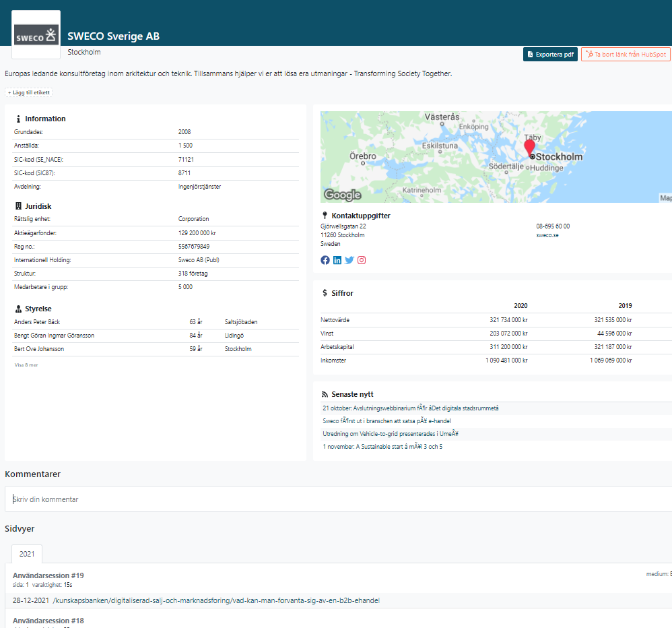Click the Senaste nytt RSS icon
The height and width of the screenshot is (628, 672).
pyautogui.click(x=325, y=394)
